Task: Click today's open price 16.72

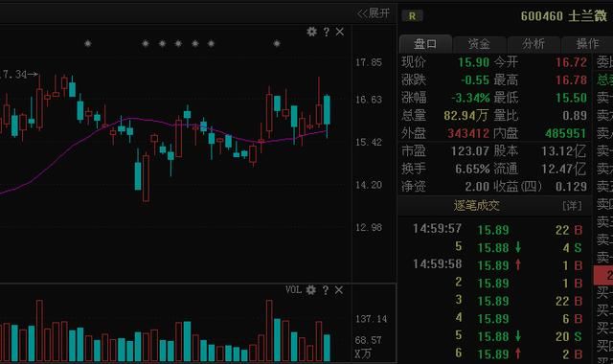Action: coord(571,62)
